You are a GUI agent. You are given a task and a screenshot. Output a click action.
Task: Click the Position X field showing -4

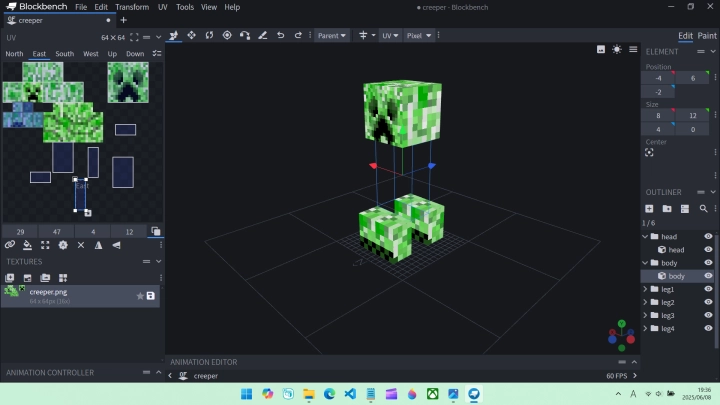point(656,78)
